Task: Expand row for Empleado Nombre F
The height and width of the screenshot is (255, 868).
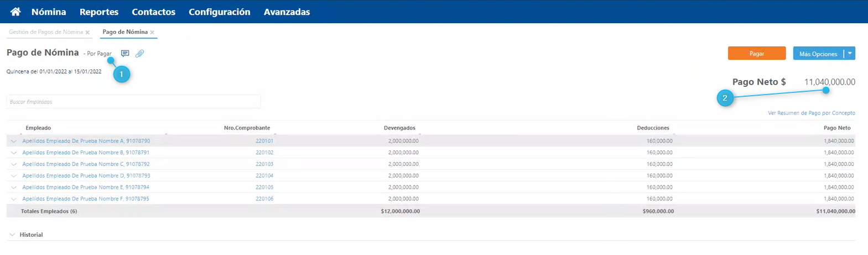Action: 14,199
